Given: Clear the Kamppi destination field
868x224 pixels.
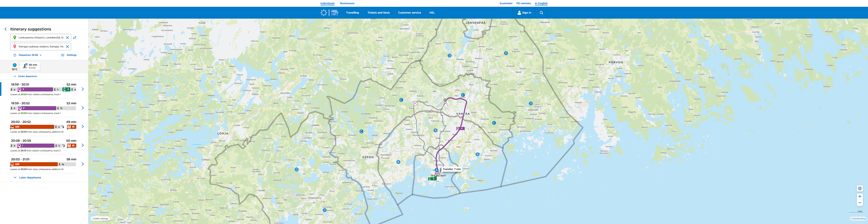Looking at the screenshot, I should [x=67, y=47].
